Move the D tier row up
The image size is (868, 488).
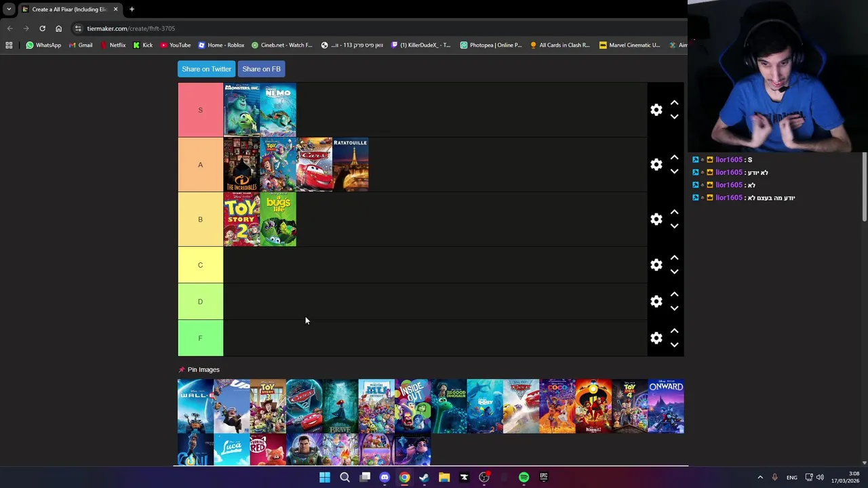(674, 295)
